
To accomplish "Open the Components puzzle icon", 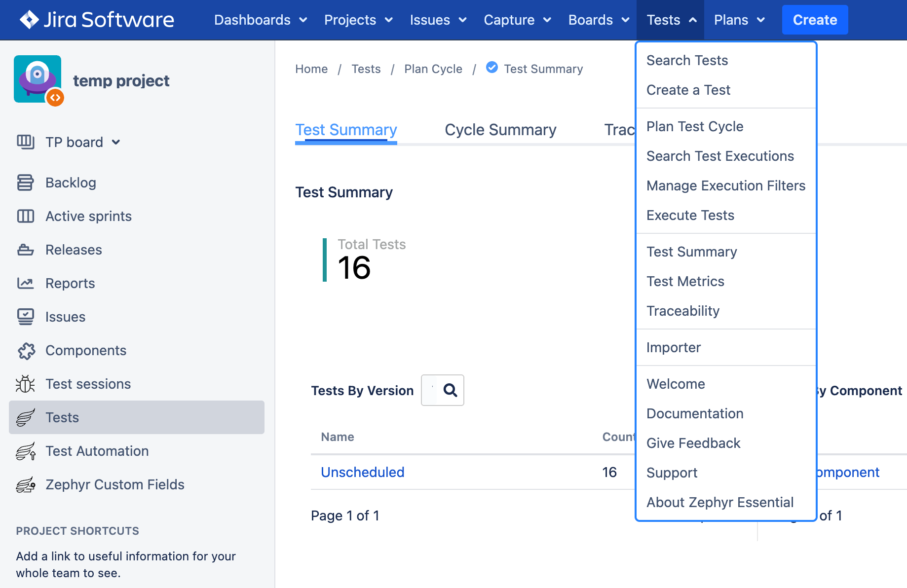I will [25, 350].
